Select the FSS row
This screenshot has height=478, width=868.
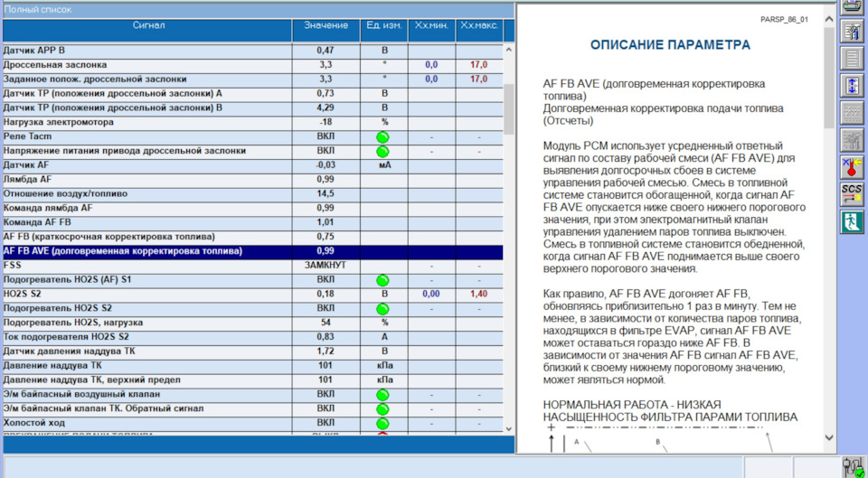pyautogui.click(x=253, y=266)
